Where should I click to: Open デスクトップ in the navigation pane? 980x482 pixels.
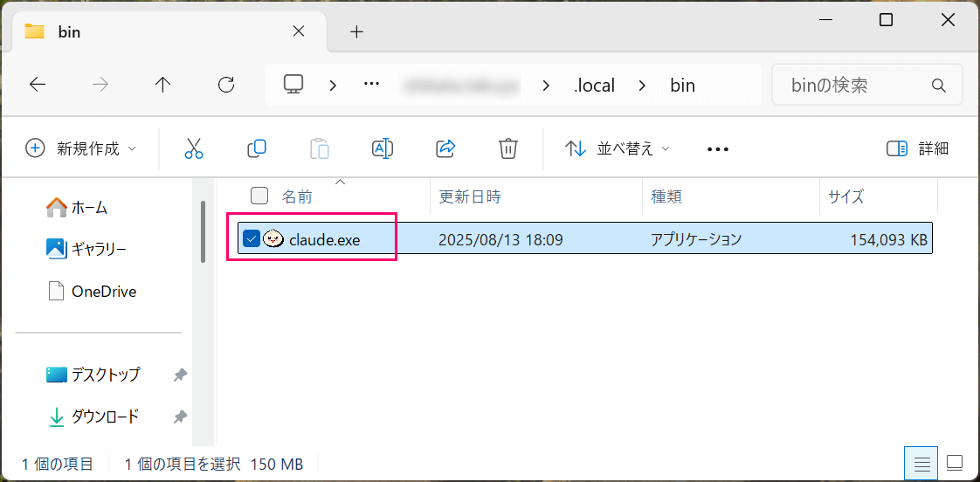coord(93,375)
